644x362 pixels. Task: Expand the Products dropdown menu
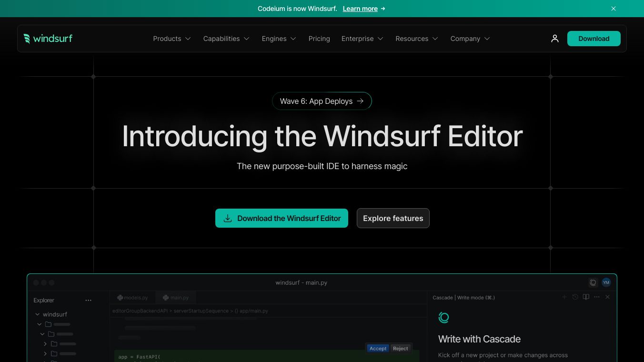coord(171,39)
